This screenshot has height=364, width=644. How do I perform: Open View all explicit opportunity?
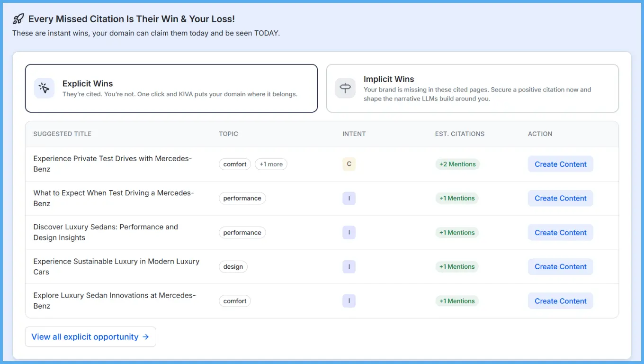(x=90, y=337)
